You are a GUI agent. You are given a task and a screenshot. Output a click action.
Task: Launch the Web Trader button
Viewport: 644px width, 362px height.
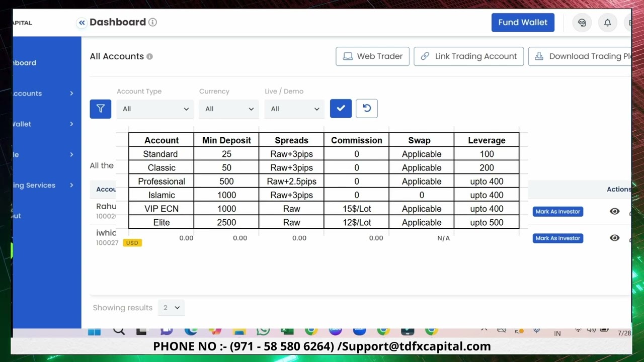(372, 56)
